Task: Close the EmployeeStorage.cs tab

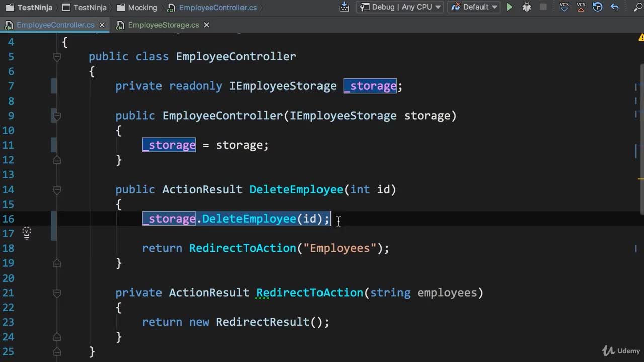Action: [206, 25]
